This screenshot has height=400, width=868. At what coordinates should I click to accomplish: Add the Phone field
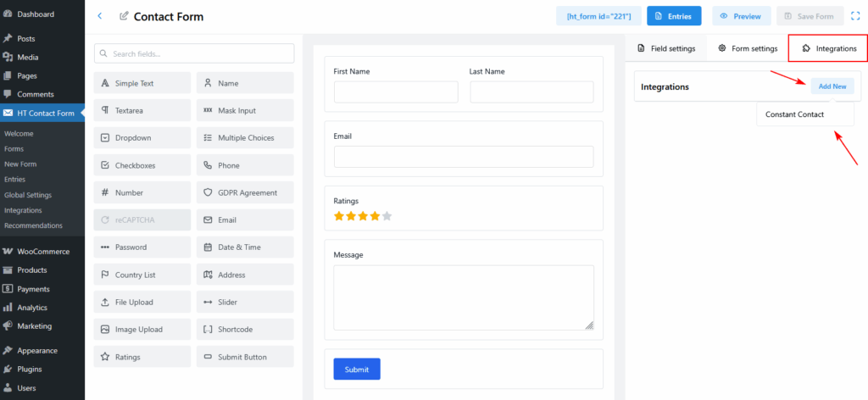click(x=244, y=165)
